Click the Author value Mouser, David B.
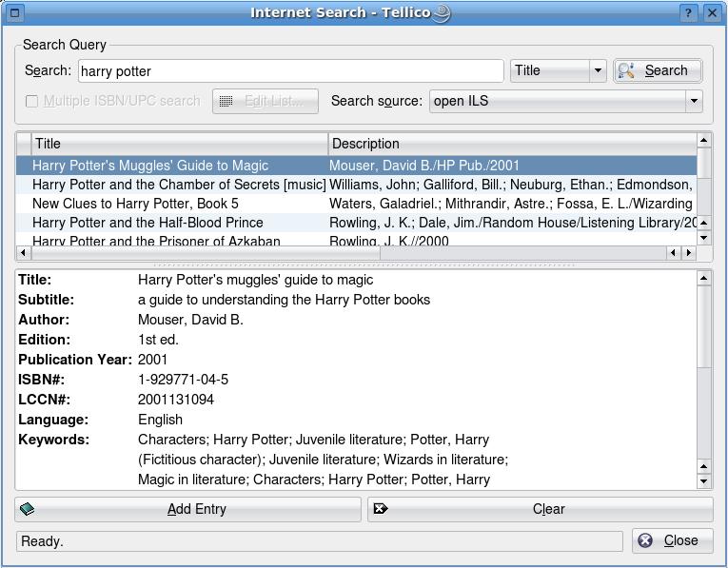The height and width of the screenshot is (568, 728). coord(190,320)
